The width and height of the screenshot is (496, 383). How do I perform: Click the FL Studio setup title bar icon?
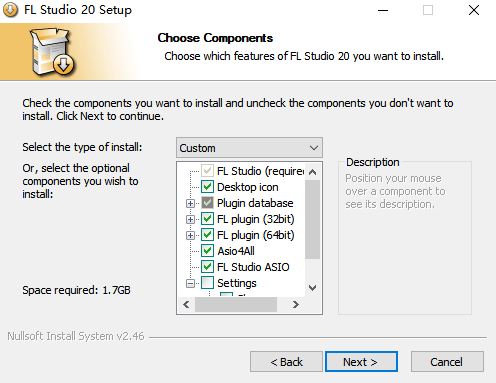(x=10, y=10)
